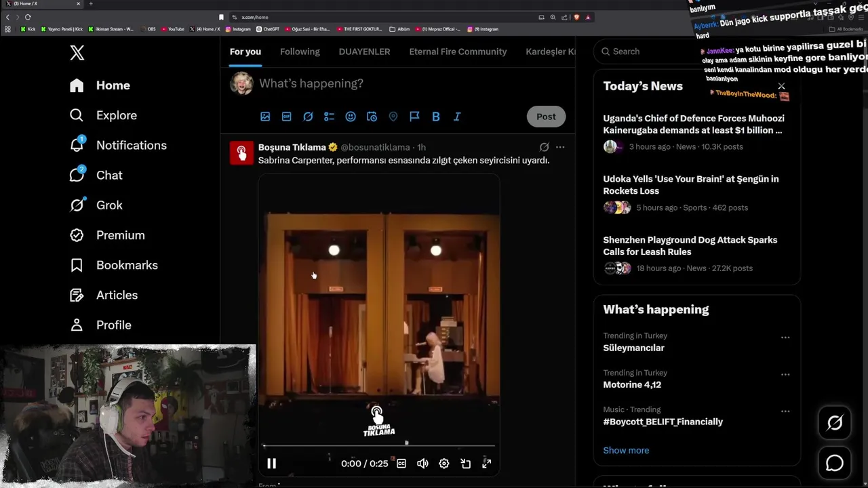Open the YouTube bookmark
Viewport: 868px width, 488px height.
(x=172, y=29)
